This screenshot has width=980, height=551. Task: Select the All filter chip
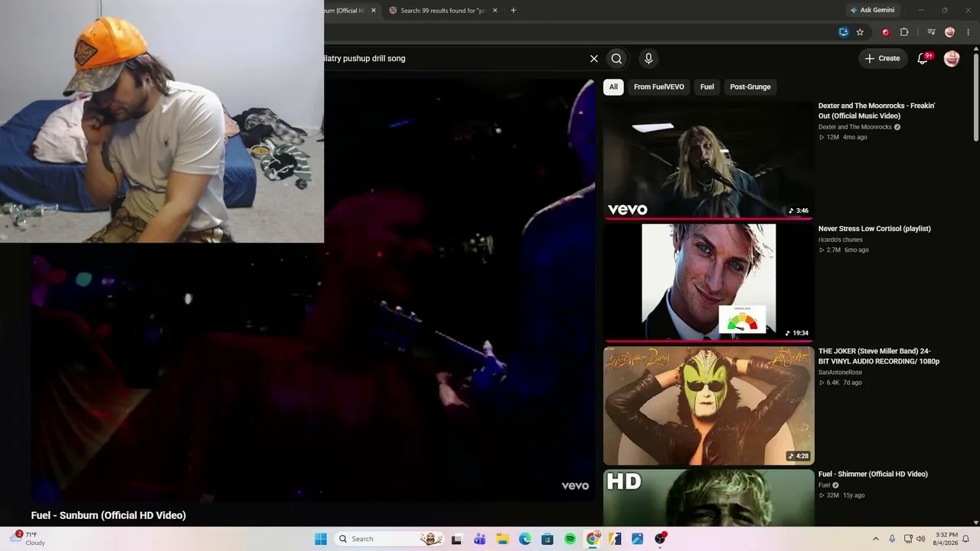(613, 86)
